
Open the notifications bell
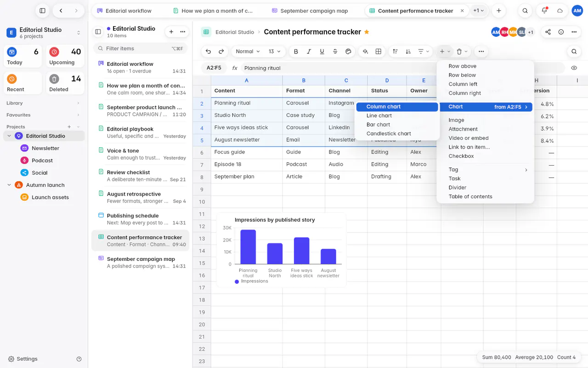544,11
